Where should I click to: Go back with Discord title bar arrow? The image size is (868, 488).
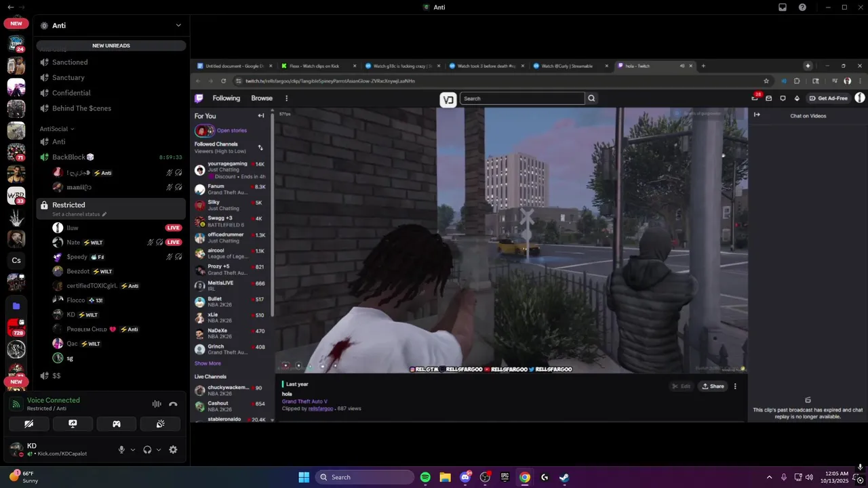pyautogui.click(x=10, y=7)
